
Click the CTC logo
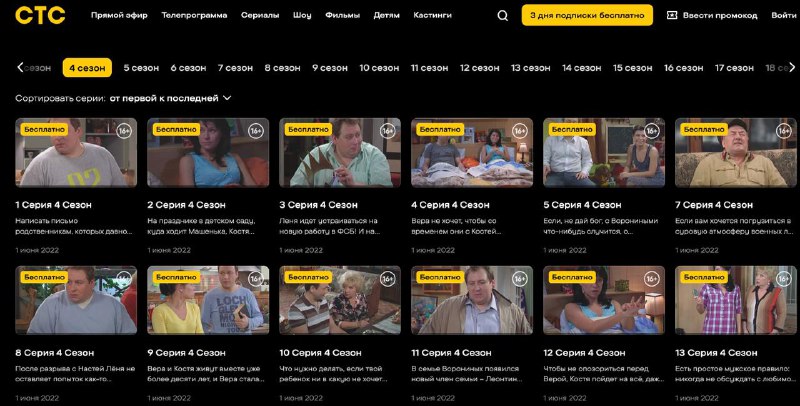(x=40, y=15)
